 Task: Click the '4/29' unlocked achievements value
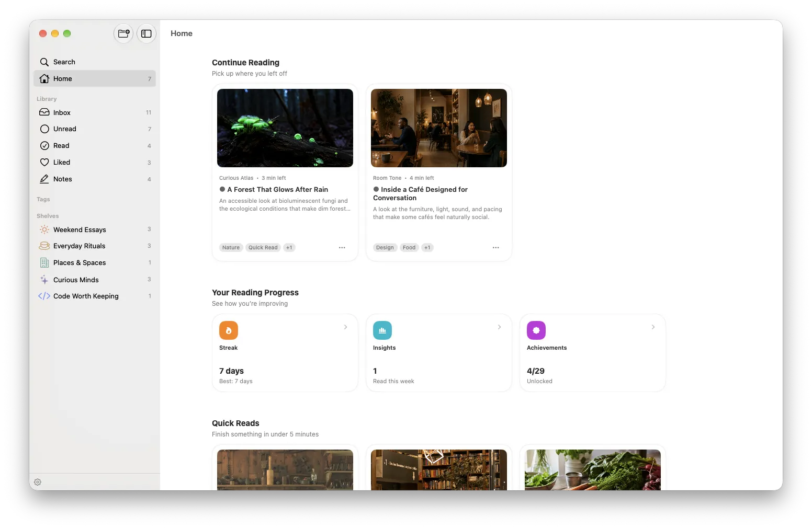(536, 371)
